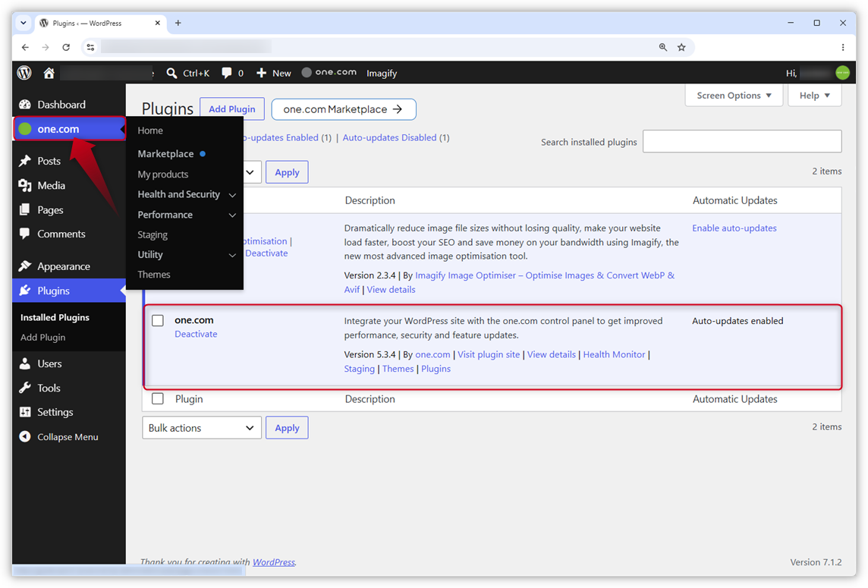Expand the Utility submenu
Screen dimensions: 868x588
tap(232, 255)
